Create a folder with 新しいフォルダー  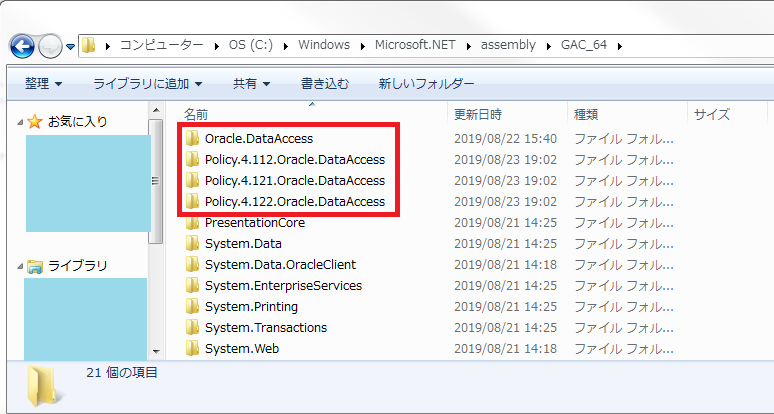(x=426, y=84)
